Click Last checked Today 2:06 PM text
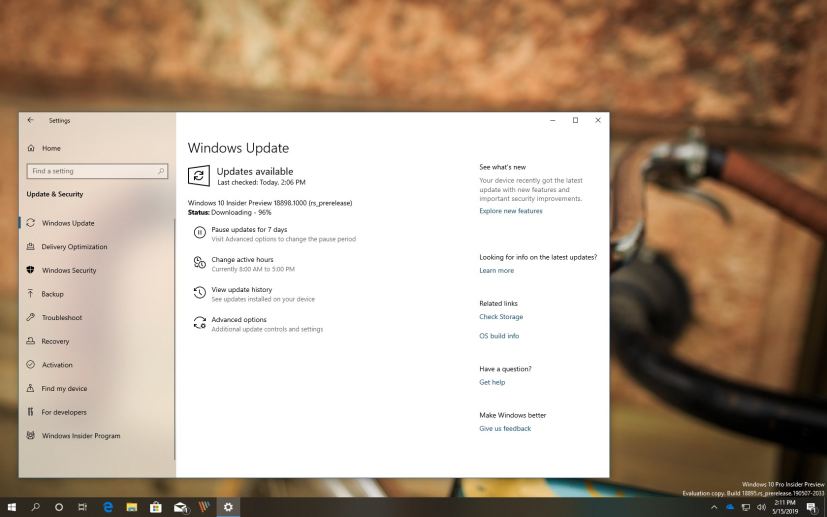This screenshot has height=517, width=827. coord(261,183)
